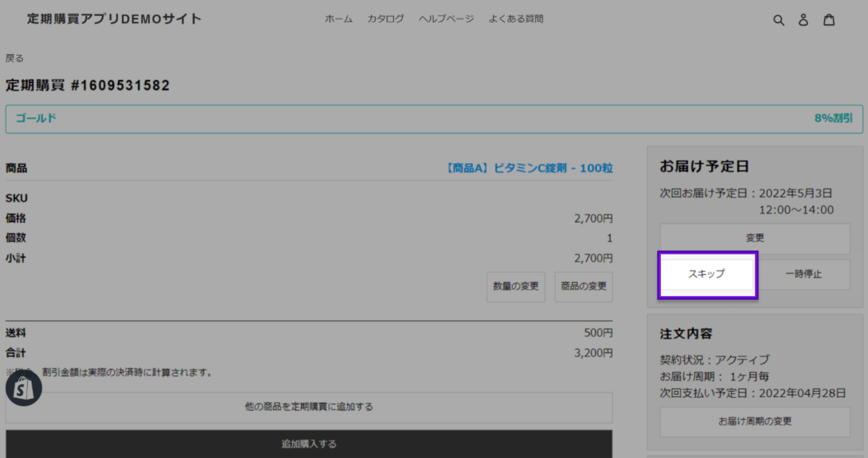Click お届け周期の変更 button

tap(755, 421)
